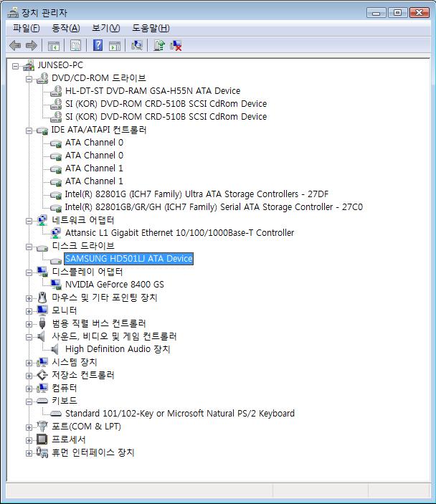Image resolution: width=436 pixels, height=504 pixels.
Task: Click the Back arrow in the toolbar
Action: coord(15,46)
